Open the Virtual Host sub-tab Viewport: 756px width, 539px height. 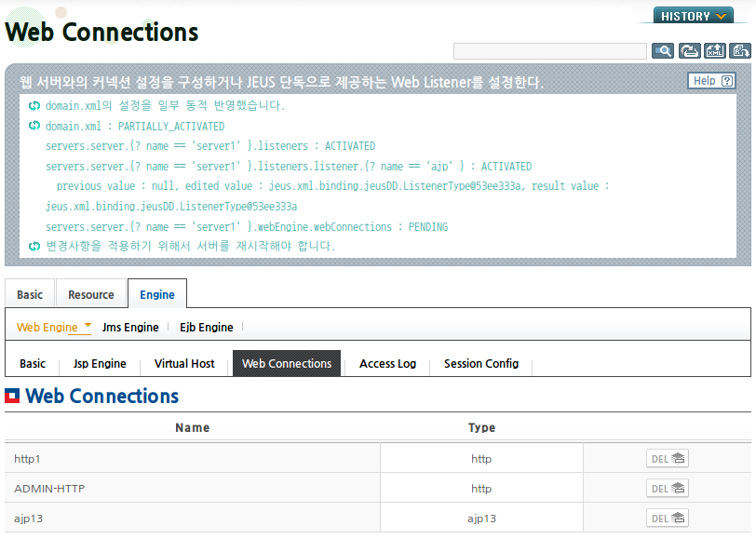coord(184,363)
